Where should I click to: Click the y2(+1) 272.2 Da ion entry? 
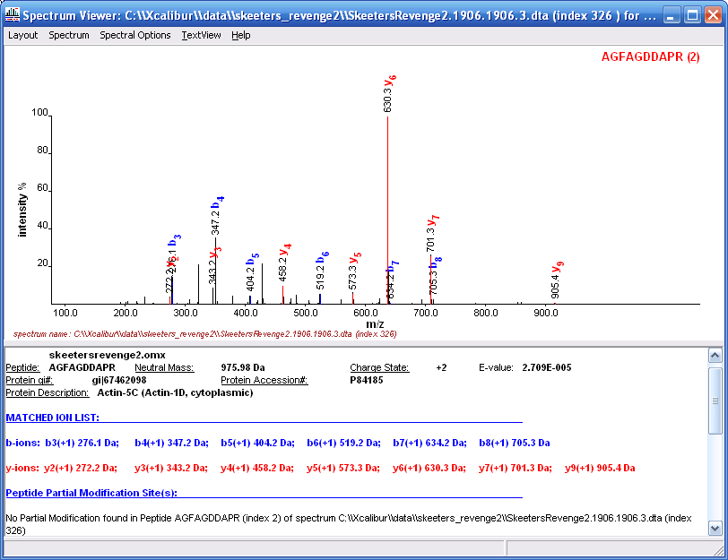click(81, 468)
